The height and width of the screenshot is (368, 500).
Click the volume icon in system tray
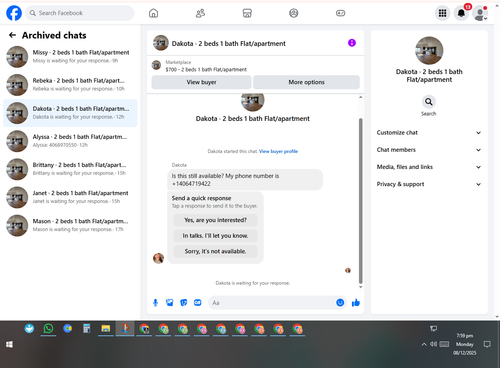pyautogui.click(x=433, y=344)
